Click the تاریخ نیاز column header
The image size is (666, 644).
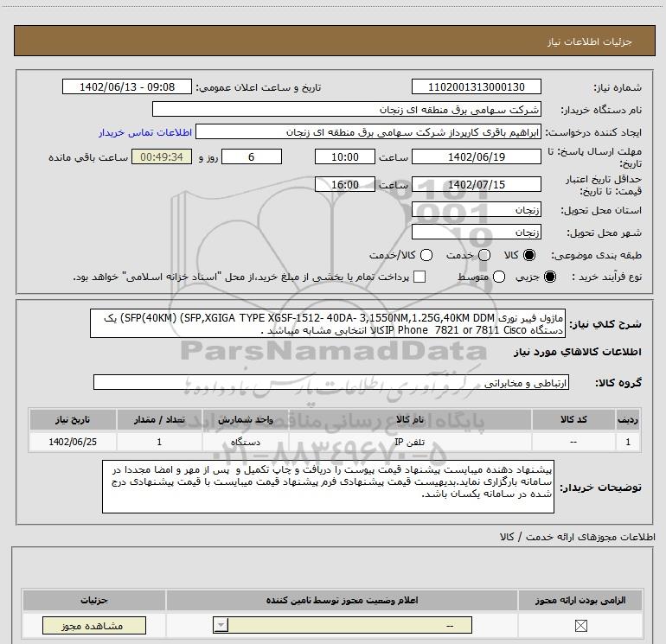tap(73, 419)
